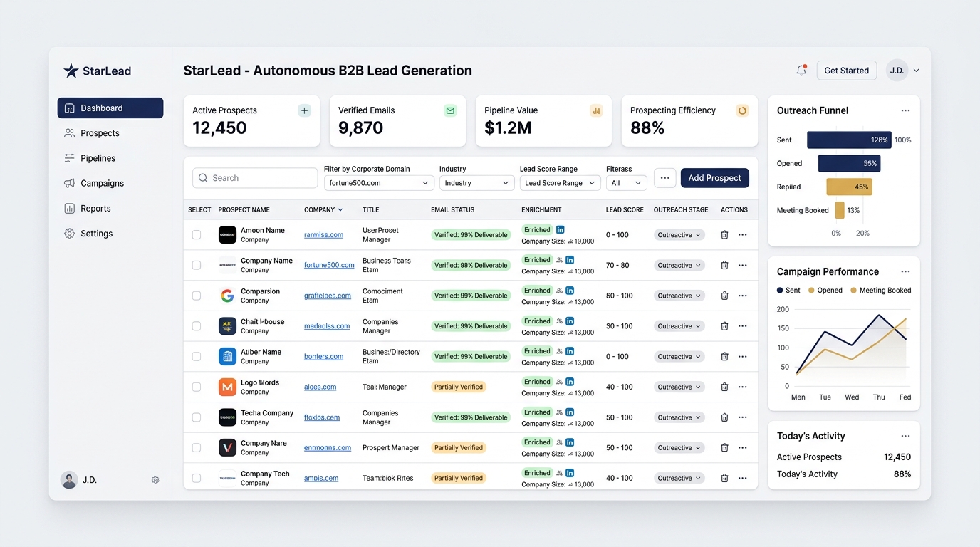
Task: Click the mail icon on Verified Emails card
Action: click(x=450, y=110)
